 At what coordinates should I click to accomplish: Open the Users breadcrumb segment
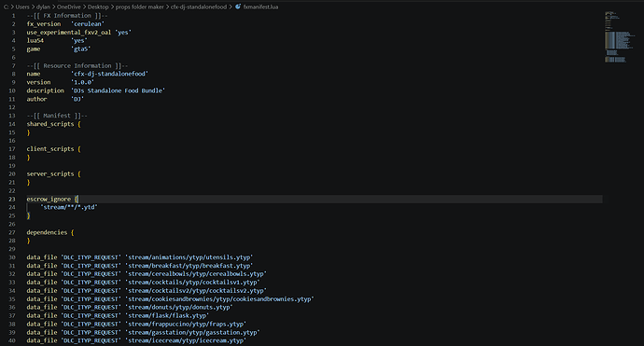click(22, 7)
